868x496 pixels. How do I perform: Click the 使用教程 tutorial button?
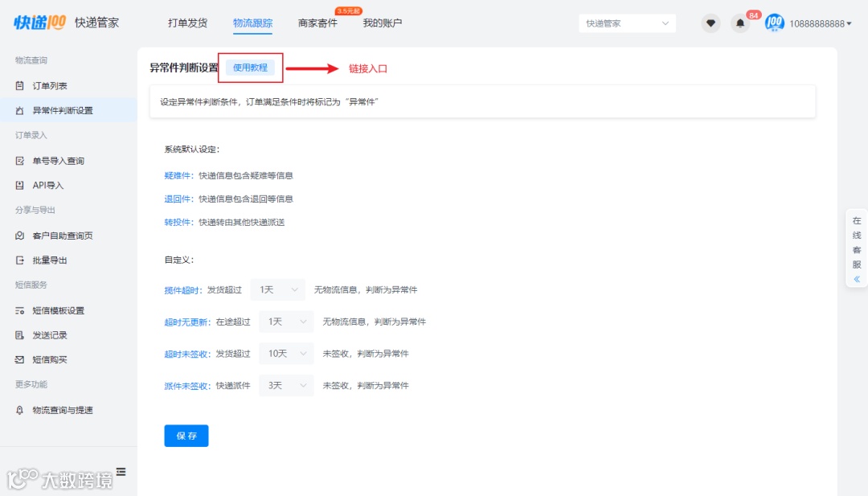[x=250, y=68]
